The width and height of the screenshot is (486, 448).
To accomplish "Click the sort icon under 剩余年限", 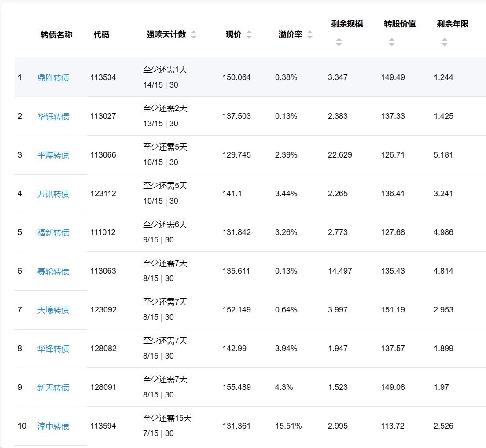I will 445,42.
